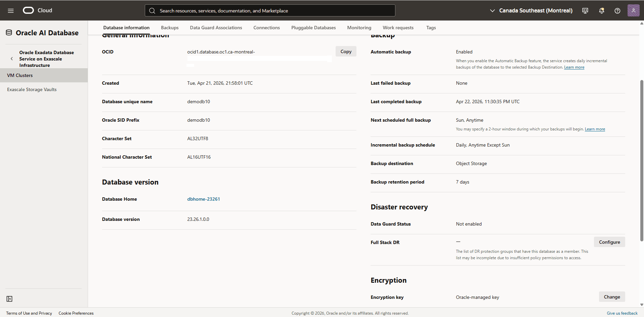Open the Data Guard Associations tab

click(x=216, y=28)
